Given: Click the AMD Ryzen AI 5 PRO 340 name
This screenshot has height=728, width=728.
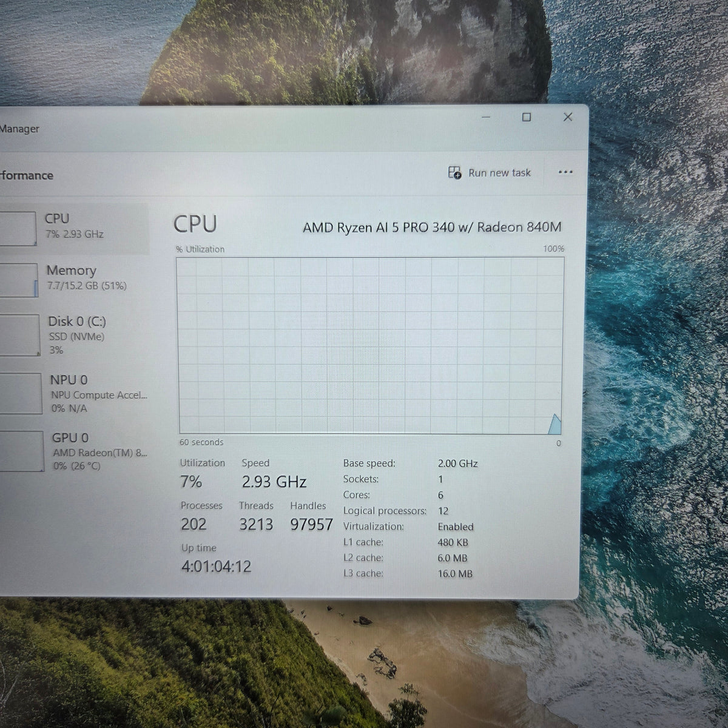Looking at the screenshot, I should [432, 227].
